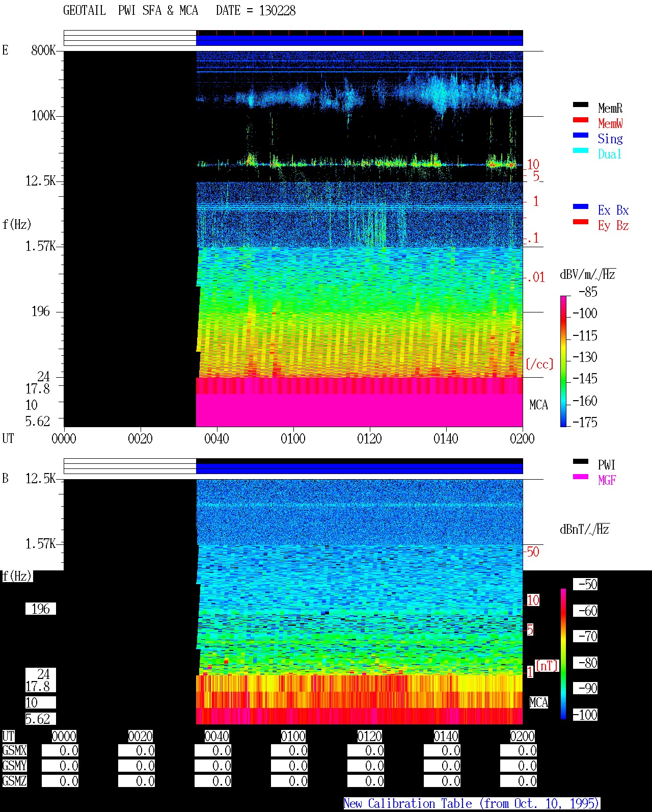
Task: Click the blue Sing legend swatch
Action: point(581,135)
